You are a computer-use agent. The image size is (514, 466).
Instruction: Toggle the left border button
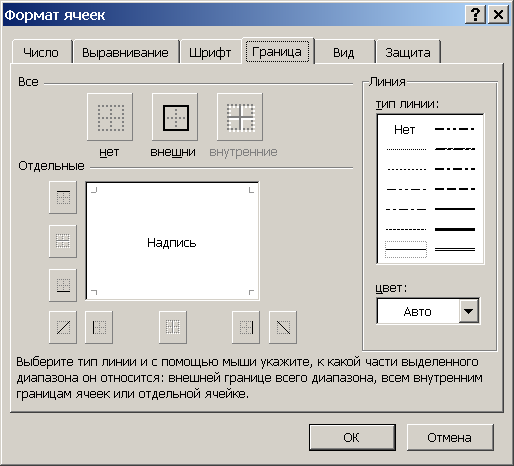(x=99, y=327)
